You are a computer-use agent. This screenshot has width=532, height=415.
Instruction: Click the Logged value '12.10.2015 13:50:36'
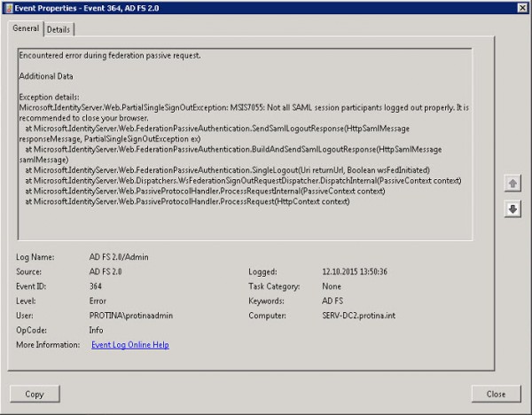pos(355,272)
